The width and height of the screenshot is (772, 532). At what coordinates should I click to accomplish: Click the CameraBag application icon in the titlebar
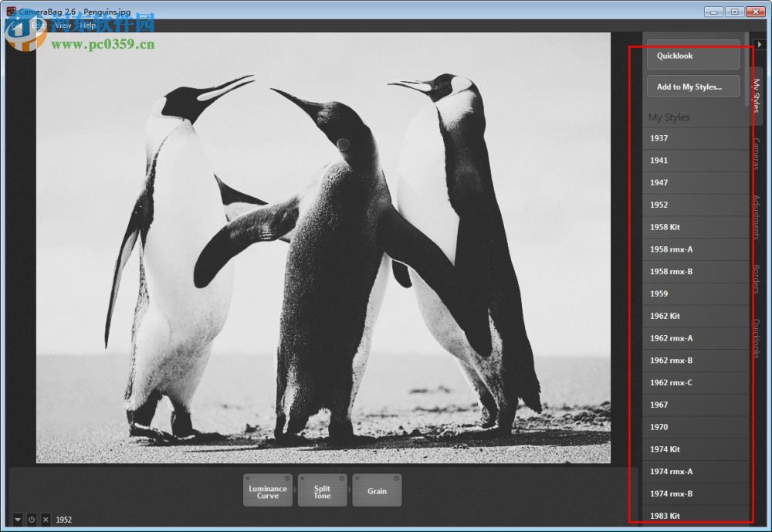point(10,12)
